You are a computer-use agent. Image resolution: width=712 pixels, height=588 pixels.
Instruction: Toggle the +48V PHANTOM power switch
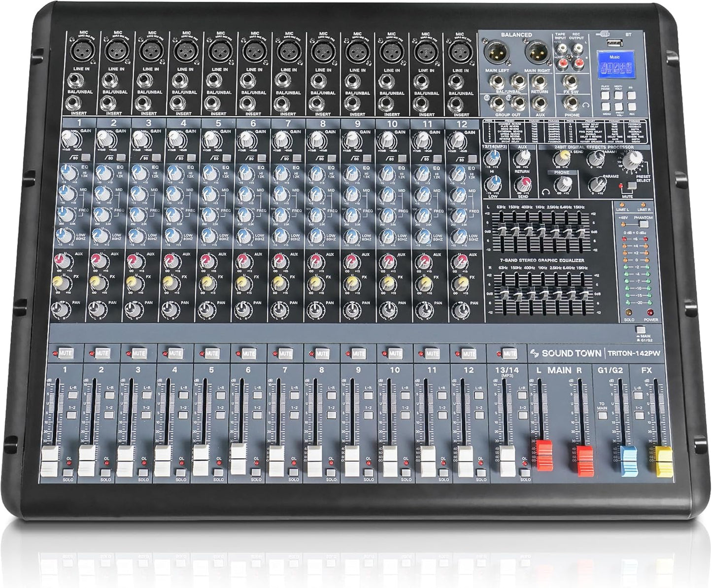644,224
